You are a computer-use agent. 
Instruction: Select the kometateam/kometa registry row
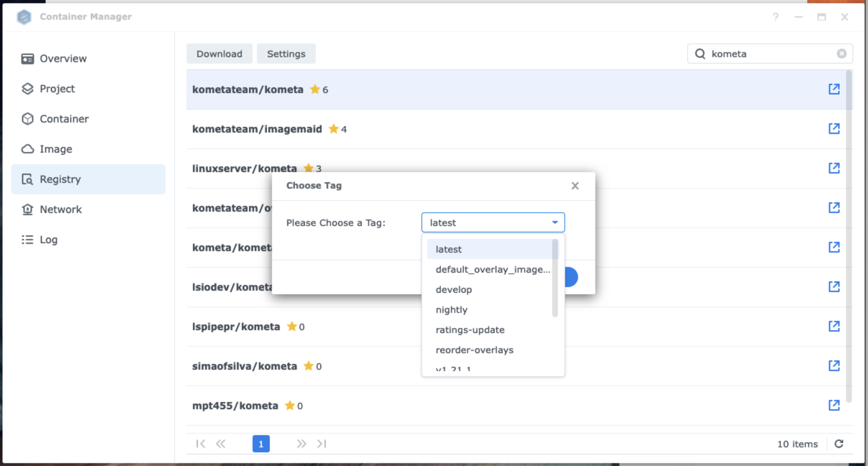[520, 89]
